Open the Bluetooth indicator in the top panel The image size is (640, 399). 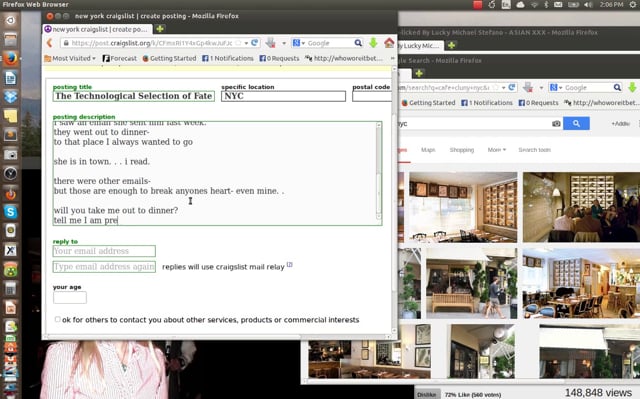click(546, 4)
